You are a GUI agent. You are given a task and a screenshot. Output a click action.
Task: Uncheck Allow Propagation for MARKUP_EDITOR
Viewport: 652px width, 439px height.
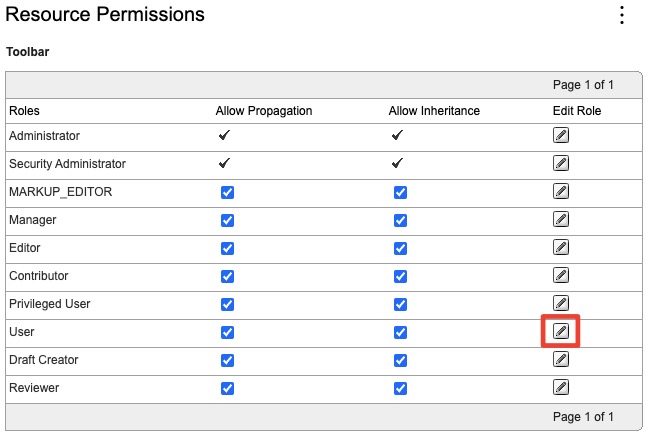click(227, 192)
